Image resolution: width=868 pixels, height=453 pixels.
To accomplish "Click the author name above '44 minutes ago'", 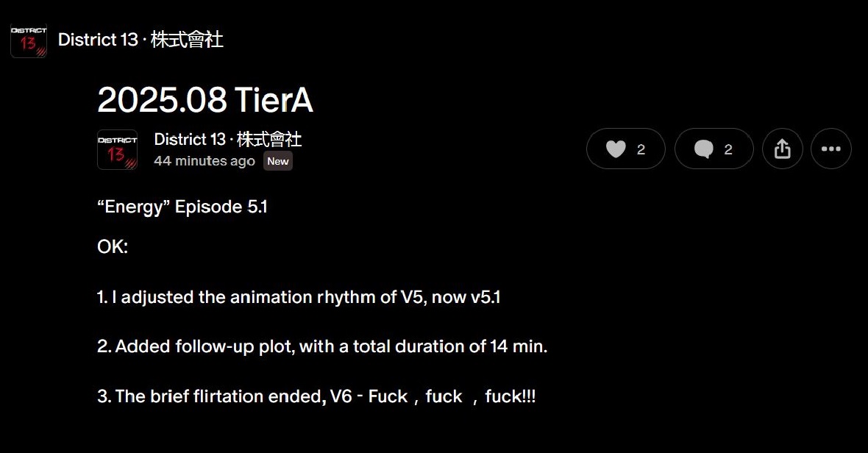I will 227,140.
